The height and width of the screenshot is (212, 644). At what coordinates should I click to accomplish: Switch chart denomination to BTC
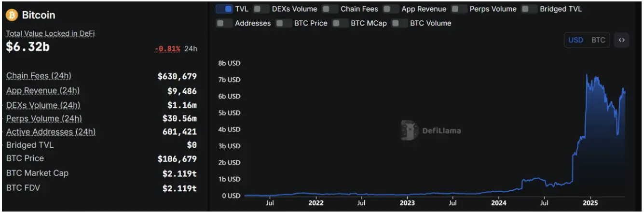[x=598, y=40]
